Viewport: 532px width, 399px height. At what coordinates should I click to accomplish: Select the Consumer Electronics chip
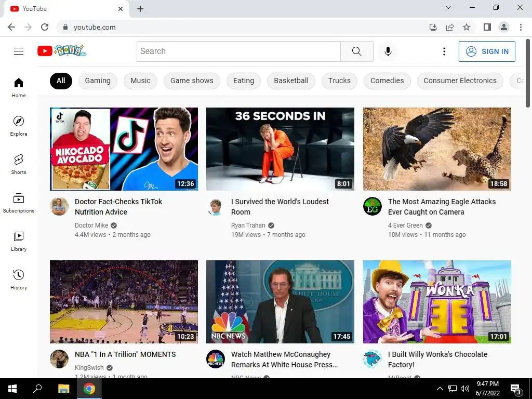[x=460, y=81]
